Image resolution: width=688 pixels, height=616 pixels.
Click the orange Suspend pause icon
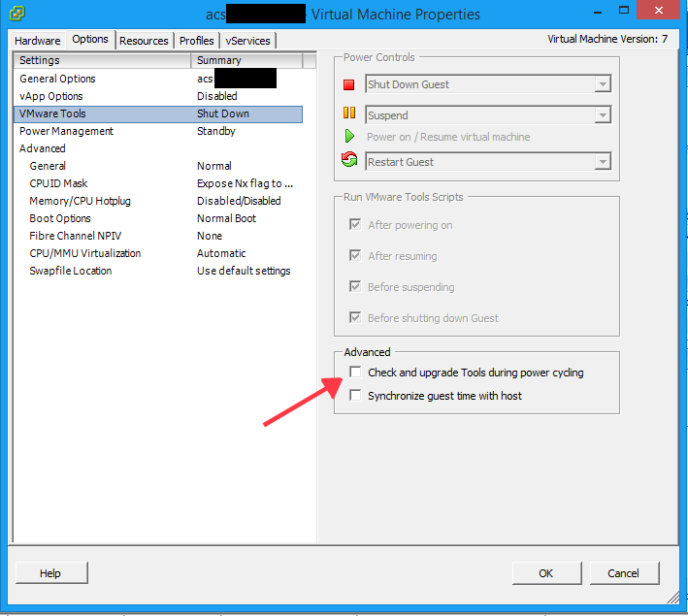pos(349,113)
